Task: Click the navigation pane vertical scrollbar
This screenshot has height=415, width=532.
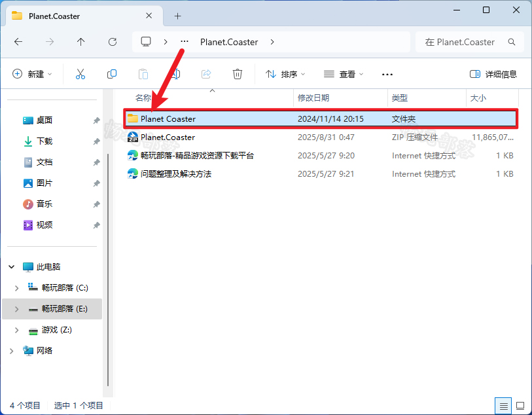Action: click(108, 270)
